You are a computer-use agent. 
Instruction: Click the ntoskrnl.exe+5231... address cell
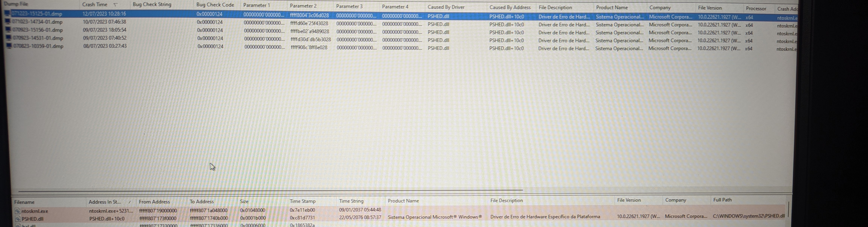pos(111,211)
